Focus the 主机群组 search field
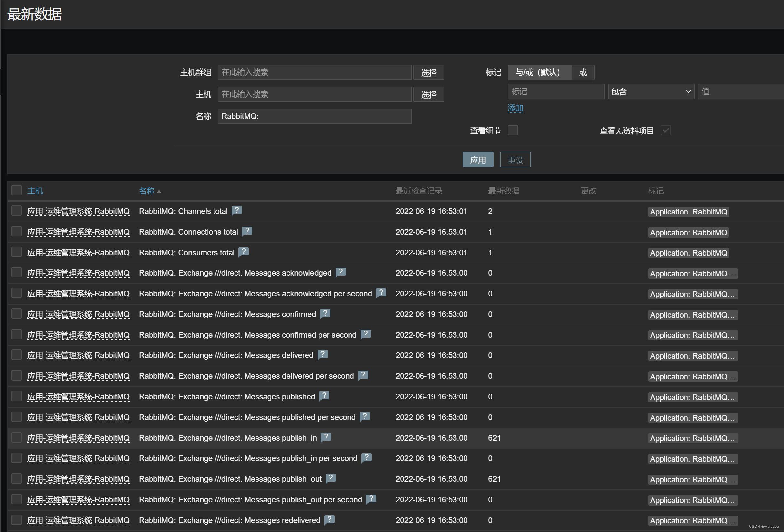Image resolution: width=784 pixels, height=532 pixels. (x=314, y=72)
